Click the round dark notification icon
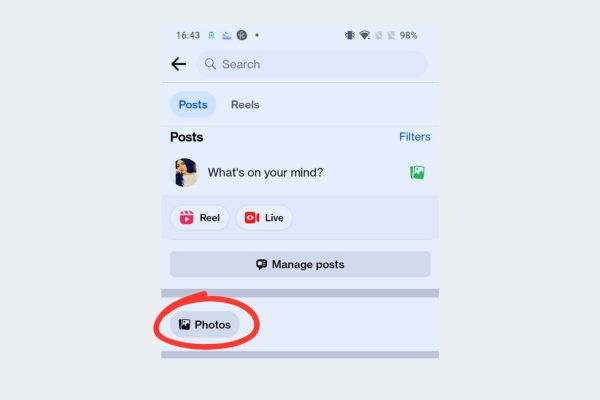Viewport: 600px width, 400px height. 242,35
